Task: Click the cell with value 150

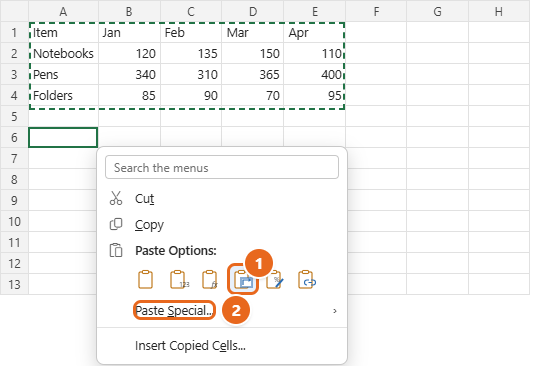Action: point(252,54)
